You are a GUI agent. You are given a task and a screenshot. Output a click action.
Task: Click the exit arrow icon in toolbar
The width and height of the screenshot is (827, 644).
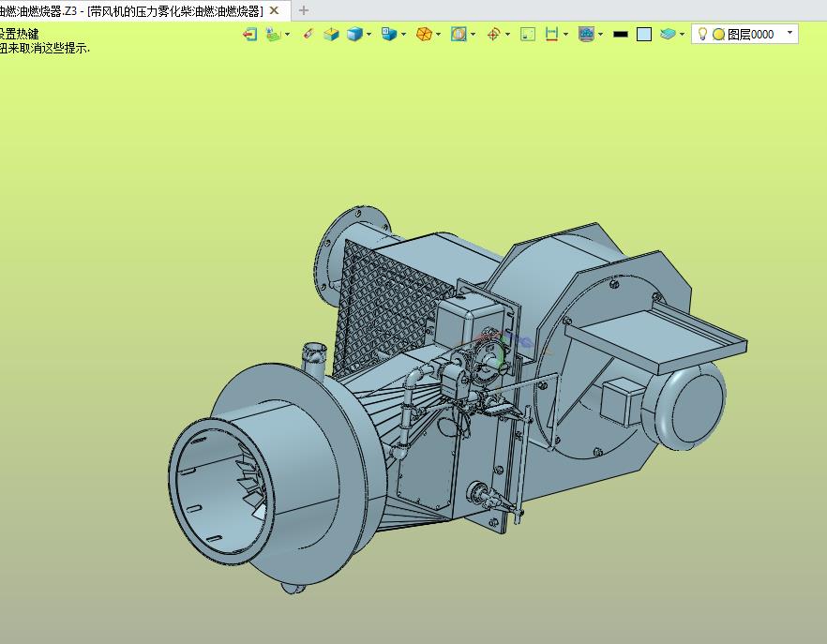point(249,35)
